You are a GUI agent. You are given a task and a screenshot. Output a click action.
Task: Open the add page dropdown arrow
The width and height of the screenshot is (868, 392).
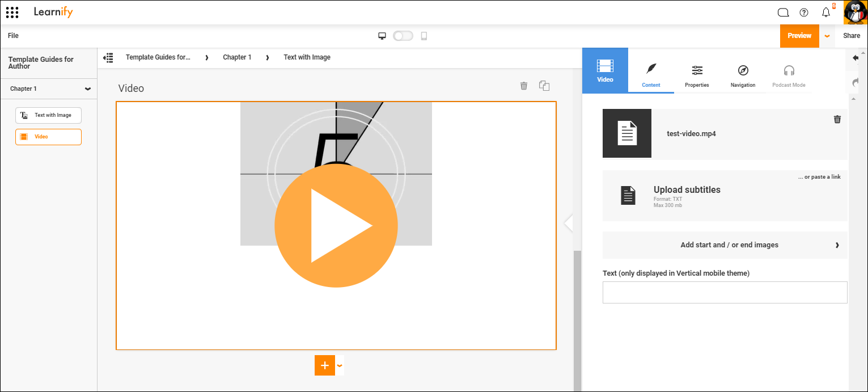[340, 365]
